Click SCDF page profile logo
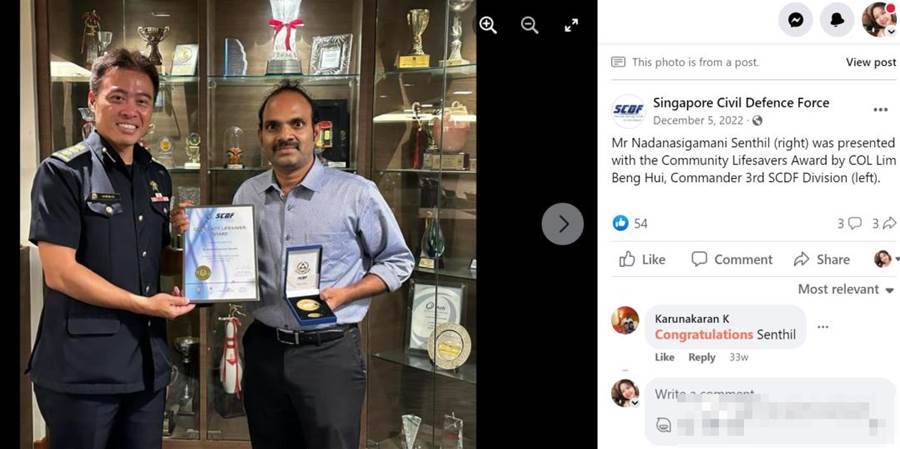The width and height of the screenshot is (900, 449). point(629,111)
